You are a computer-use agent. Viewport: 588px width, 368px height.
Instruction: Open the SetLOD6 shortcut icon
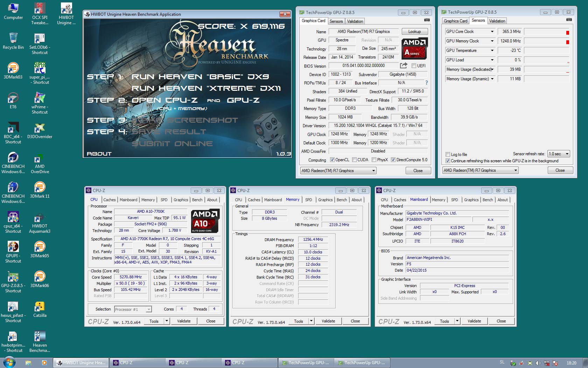pyautogui.click(x=40, y=44)
